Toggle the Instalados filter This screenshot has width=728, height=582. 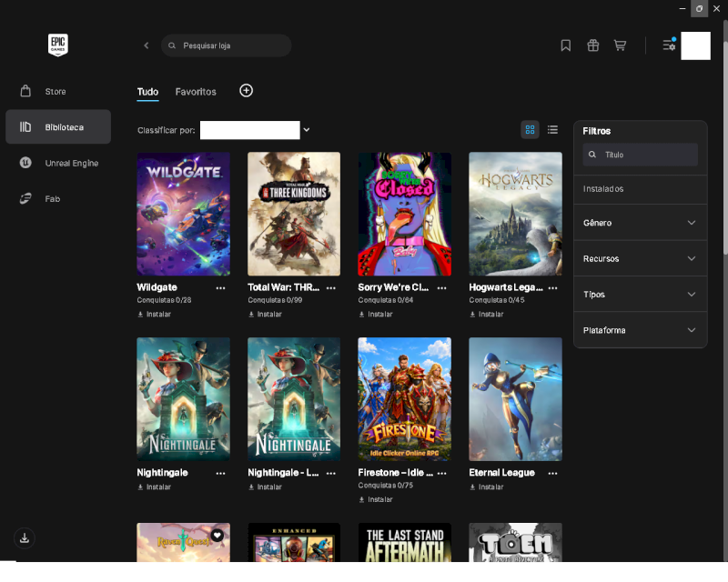click(x=641, y=189)
